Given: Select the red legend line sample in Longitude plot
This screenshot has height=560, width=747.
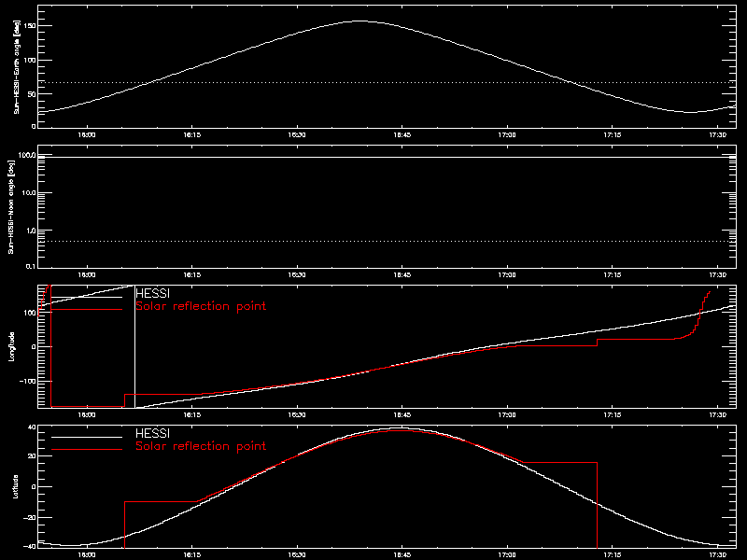Looking at the screenshot, I should (x=87, y=310).
